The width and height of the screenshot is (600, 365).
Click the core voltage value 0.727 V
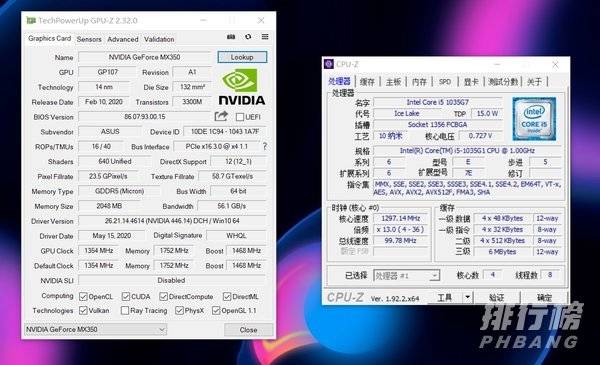(x=480, y=135)
